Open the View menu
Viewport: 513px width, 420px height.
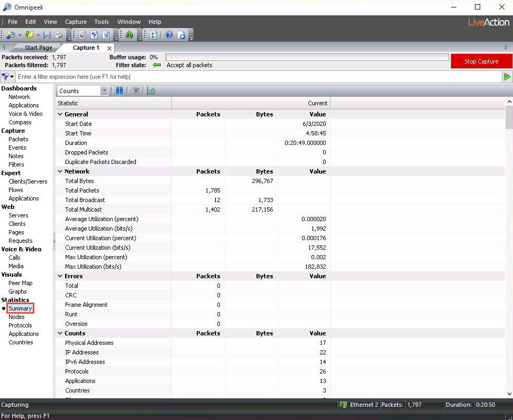[50, 22]
